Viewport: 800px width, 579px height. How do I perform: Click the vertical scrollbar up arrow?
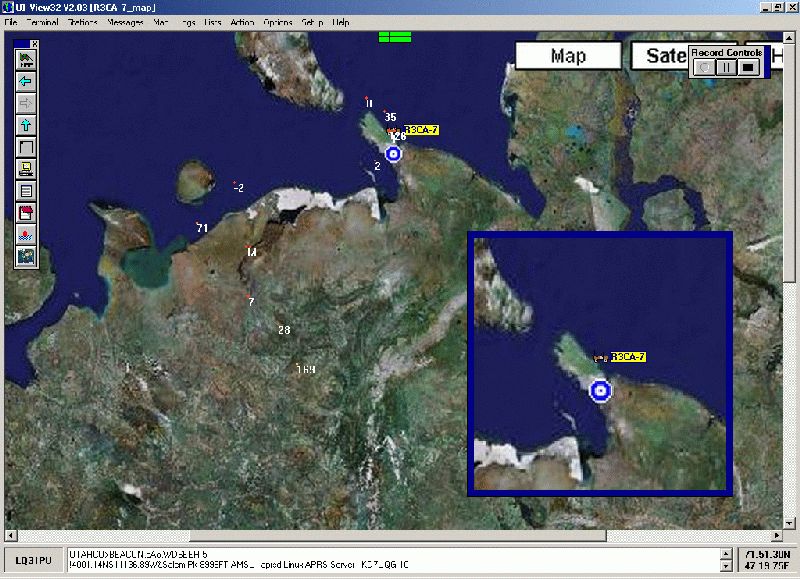tap(792, 36)
